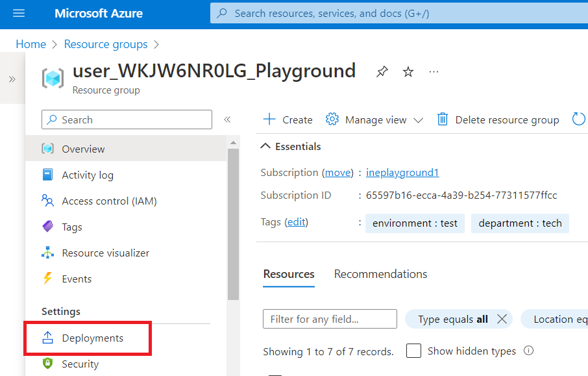Expand the left portal panel
The width and height of the screenshot is (588, 376).
point(12,79)
